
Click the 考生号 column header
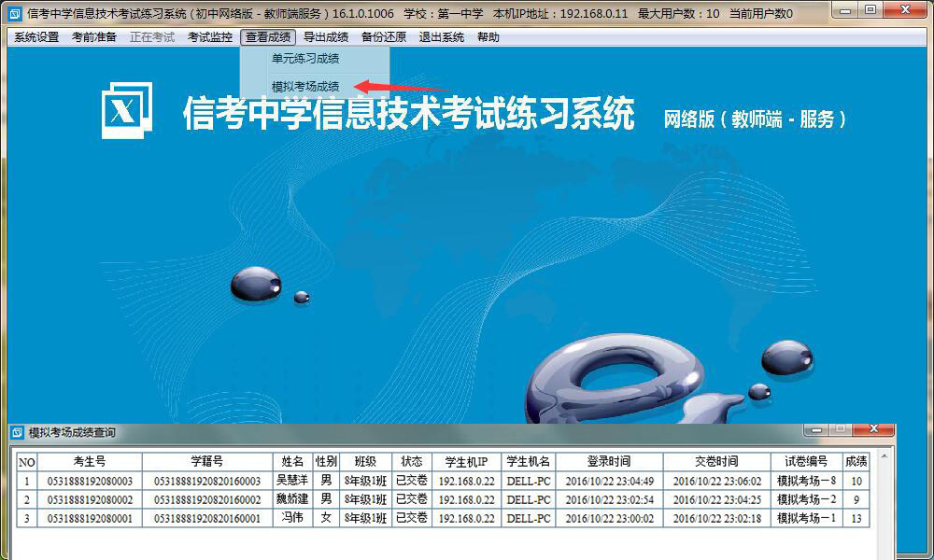(90, 462)
